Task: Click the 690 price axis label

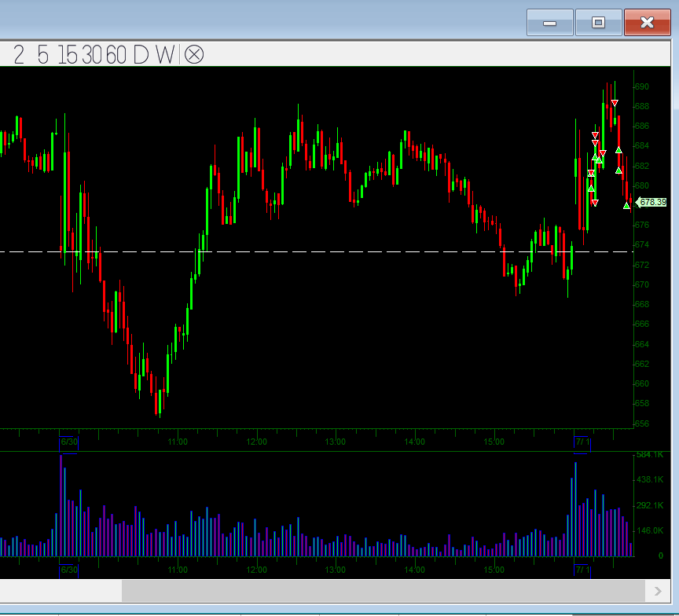Action: pyautogui.click(x=642, y=86)
